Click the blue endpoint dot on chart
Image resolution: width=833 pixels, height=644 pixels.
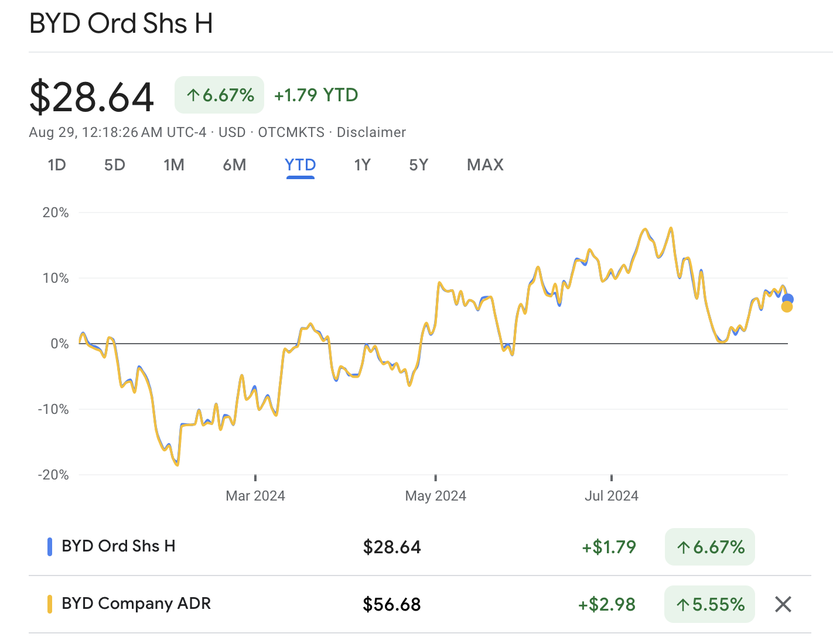click(x=788, y=299)
